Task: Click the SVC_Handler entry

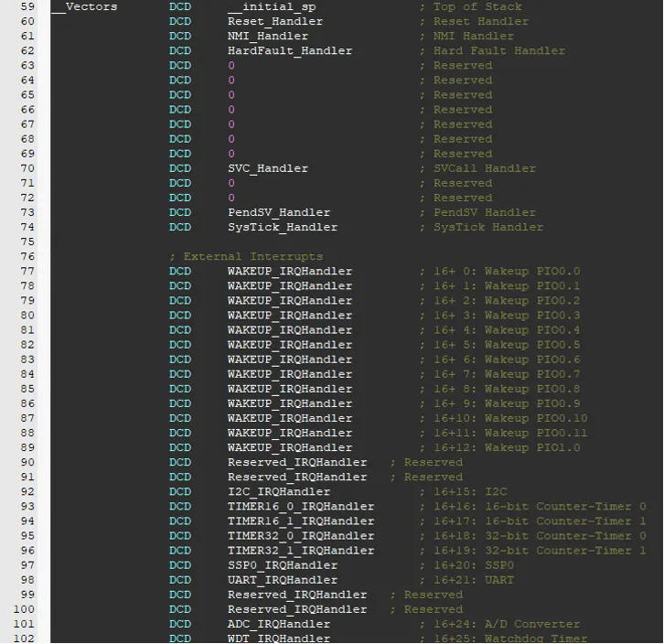Action: (267, 168)
